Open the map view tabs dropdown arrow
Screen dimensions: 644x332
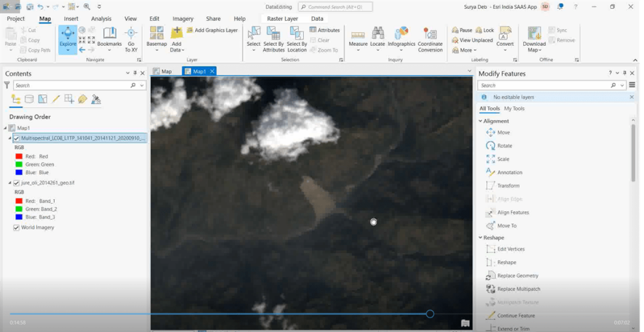click(469, 71)
